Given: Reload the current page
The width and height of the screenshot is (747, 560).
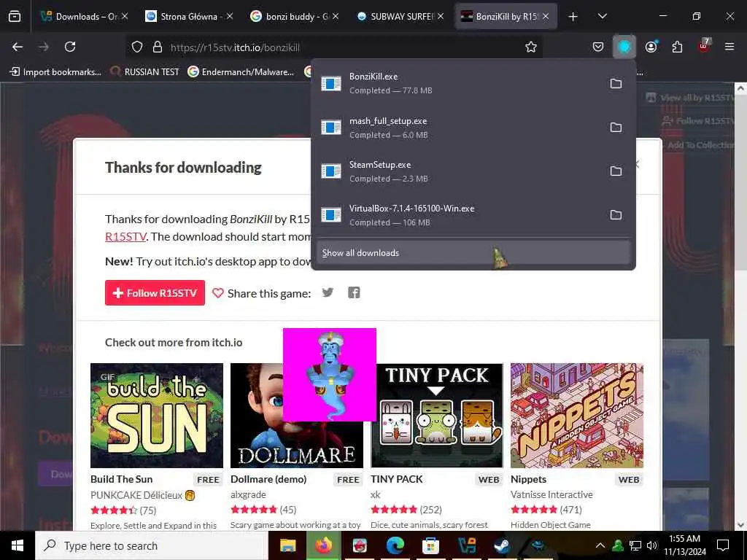Looking at the screenshot, I should (70, 47).
